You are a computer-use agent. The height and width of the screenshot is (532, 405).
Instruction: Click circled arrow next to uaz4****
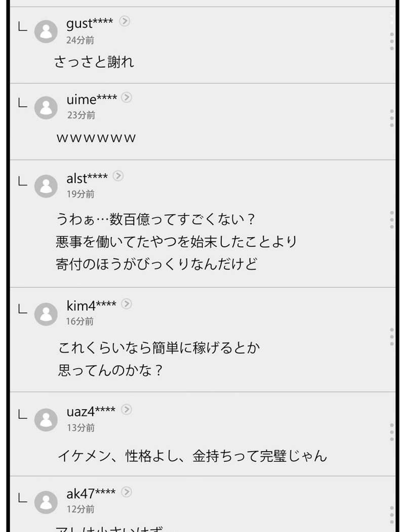tap(127, 409)
